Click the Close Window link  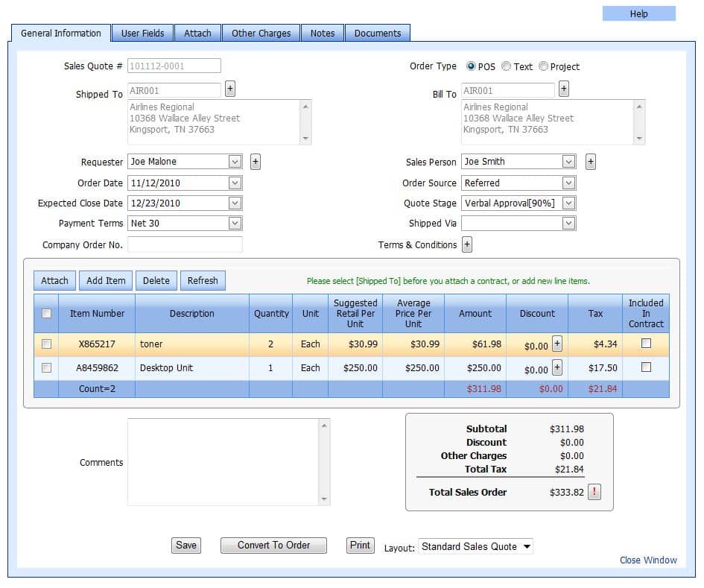pyautogui.click(x=648, y=560)
